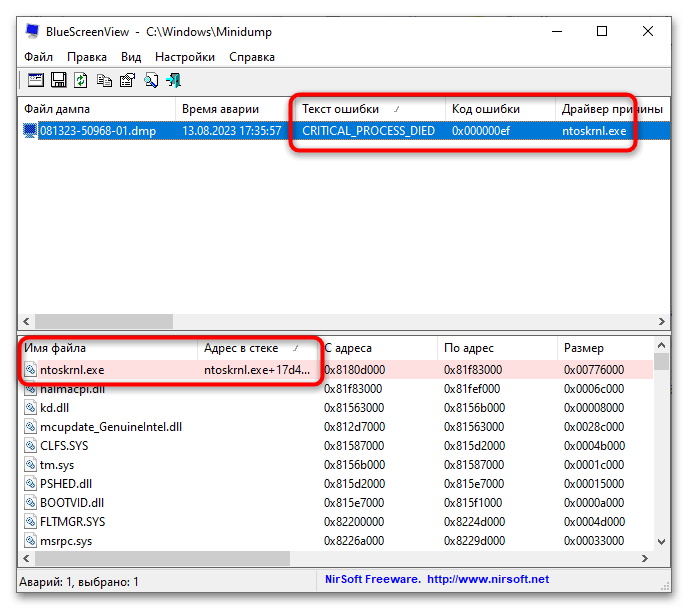Sort by Текст ошибки column header

pos(370,109)
